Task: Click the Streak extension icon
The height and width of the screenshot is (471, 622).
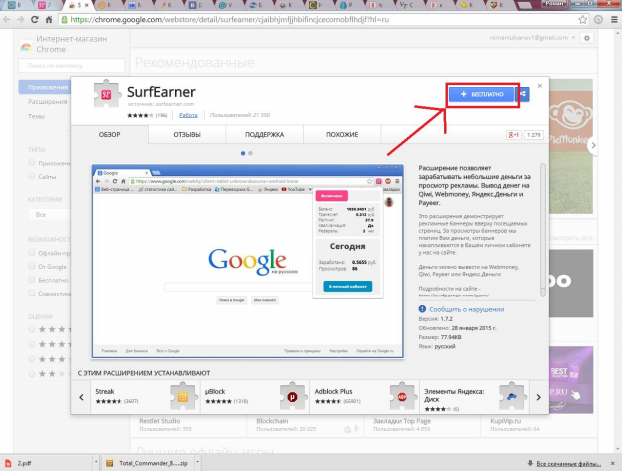Action: coord(183,396)
